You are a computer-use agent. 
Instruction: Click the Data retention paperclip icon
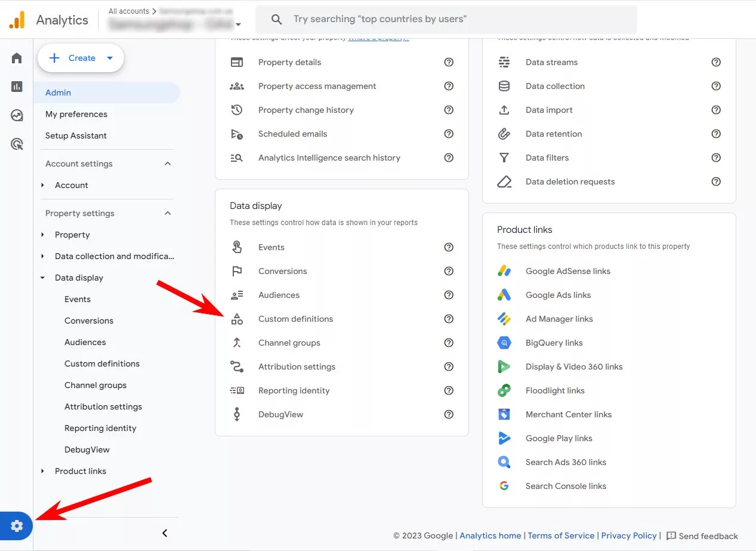[x=504, y=134]
